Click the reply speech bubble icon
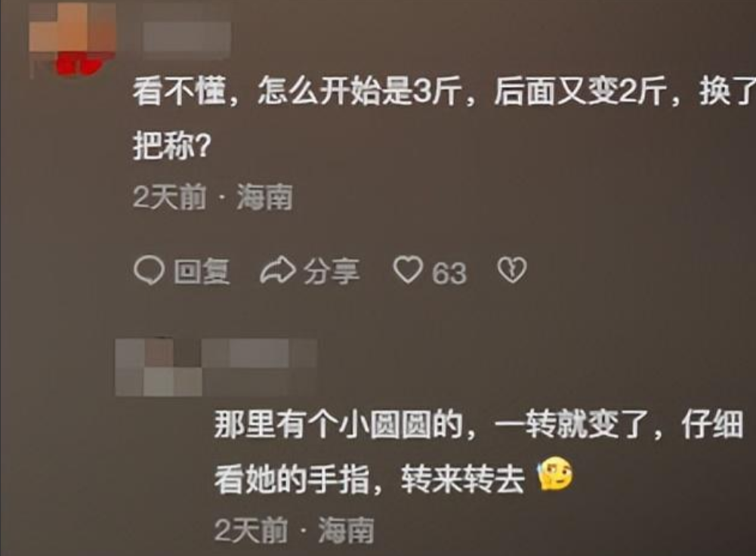Viewport: 756px width, 556px height. coord(149,270)
